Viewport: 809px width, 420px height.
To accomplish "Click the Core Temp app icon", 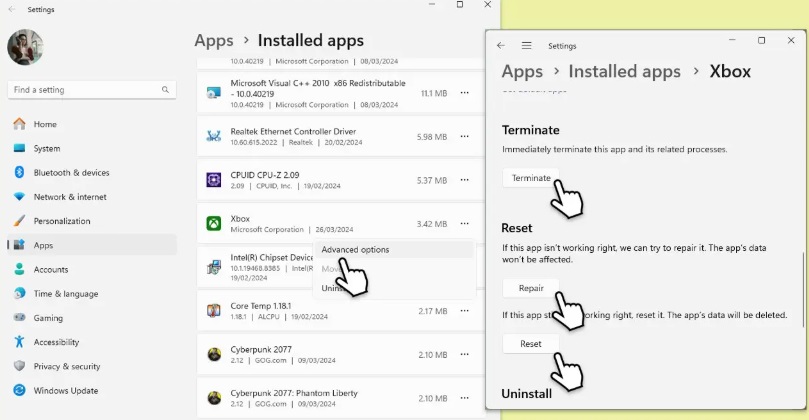I will coord(214,311).
